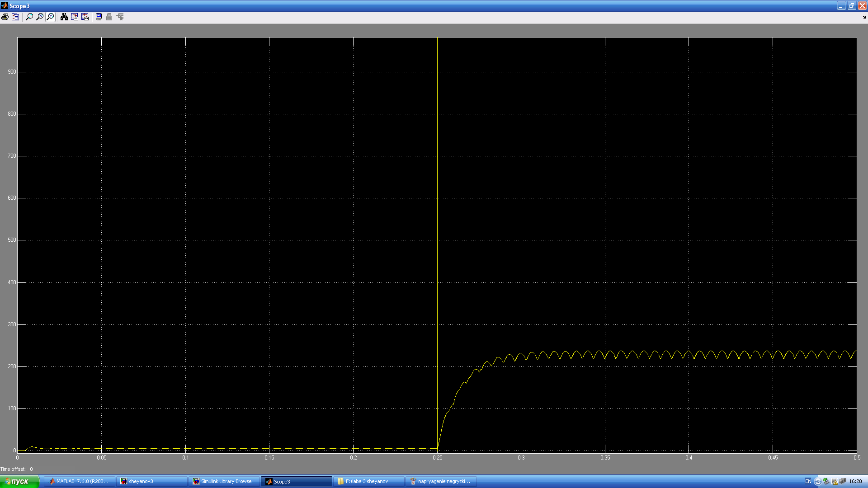
Task: Restore down the Scope3 window
Action: (851, 6)
